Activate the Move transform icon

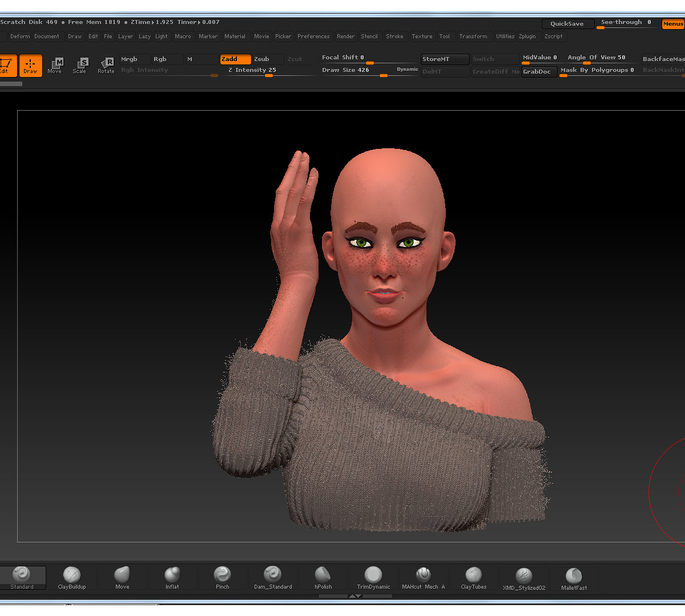[x=55, y=66]
